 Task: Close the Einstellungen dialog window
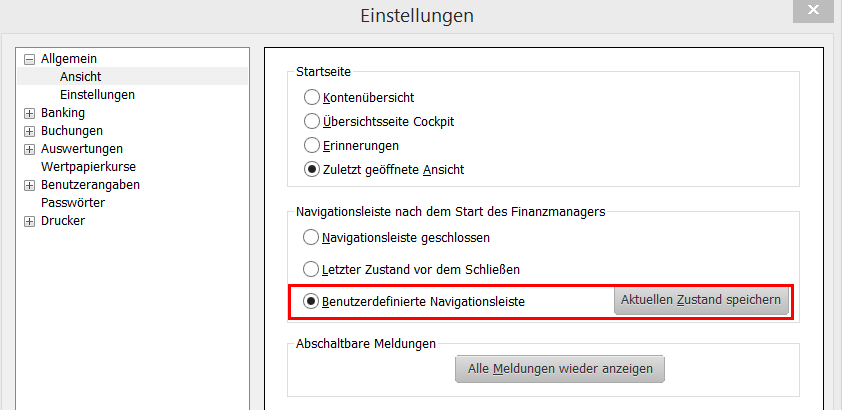tap(814, 11)
